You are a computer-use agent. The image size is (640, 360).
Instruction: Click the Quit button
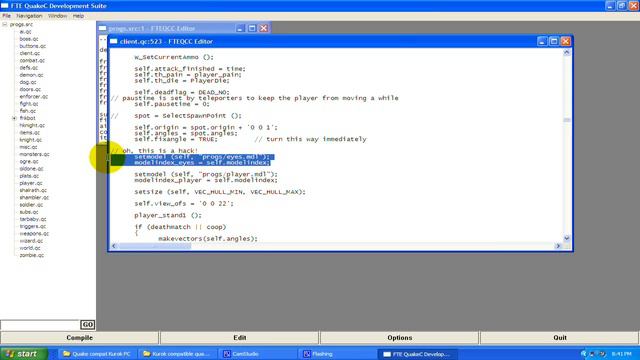click(x=560, y=338)
